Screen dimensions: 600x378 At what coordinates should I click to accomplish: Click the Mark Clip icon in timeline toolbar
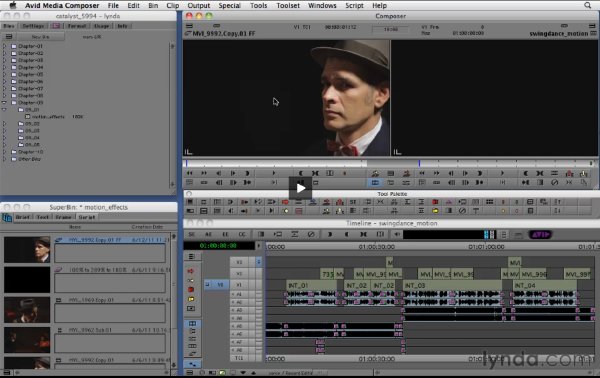[x=363, y=234]
